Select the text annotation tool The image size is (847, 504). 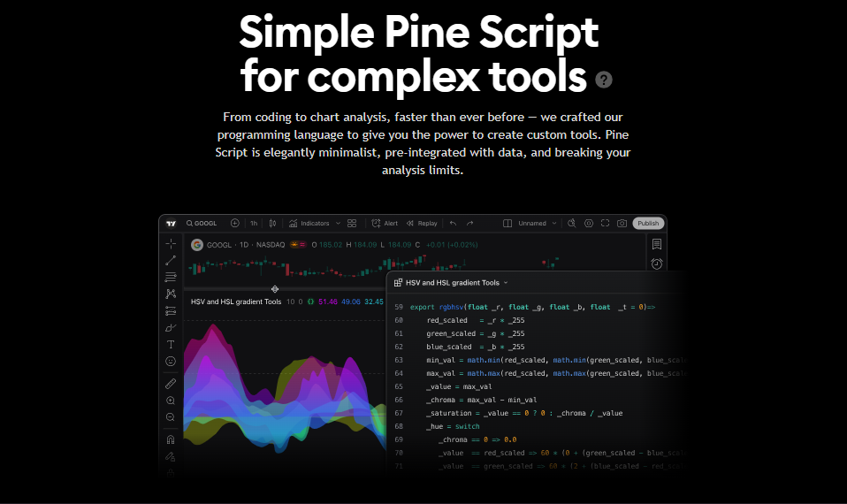(x=171, y=344)
